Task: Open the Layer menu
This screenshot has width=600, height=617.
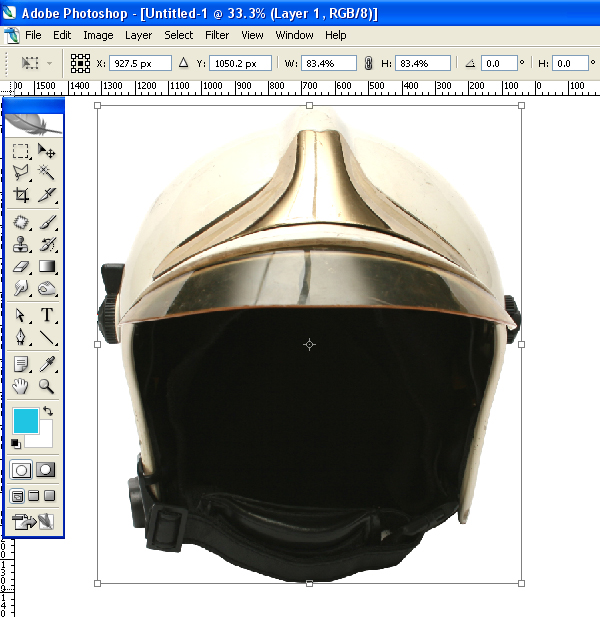Action: [x=138, y=35]
